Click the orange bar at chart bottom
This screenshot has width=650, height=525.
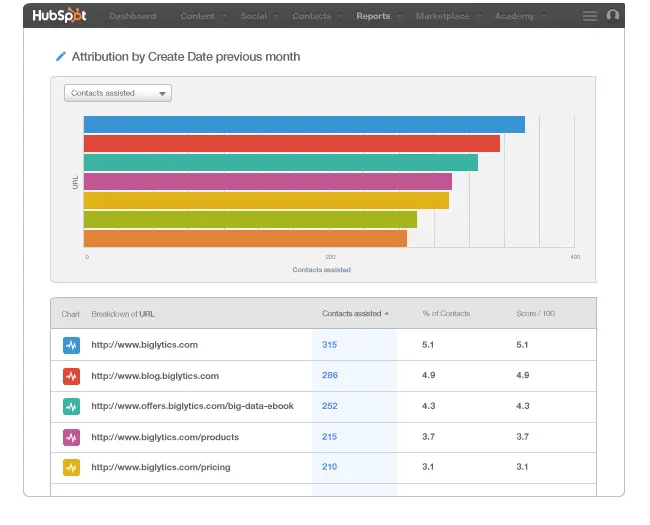click(x=245, y=239)
